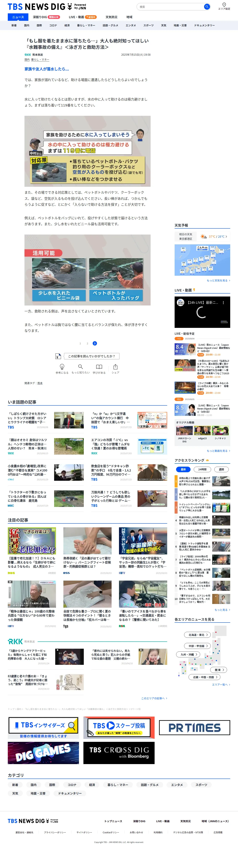Open the 九州・沖縄 area button
Viewport: 238px width, 868px height.
[x=189, y=654]
